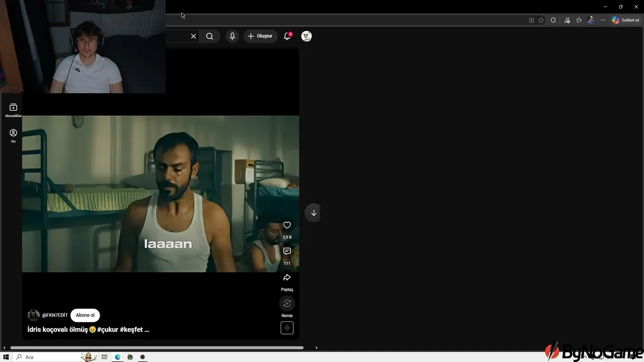Remix this Short

pyautogui.click(x=287, y=304)
